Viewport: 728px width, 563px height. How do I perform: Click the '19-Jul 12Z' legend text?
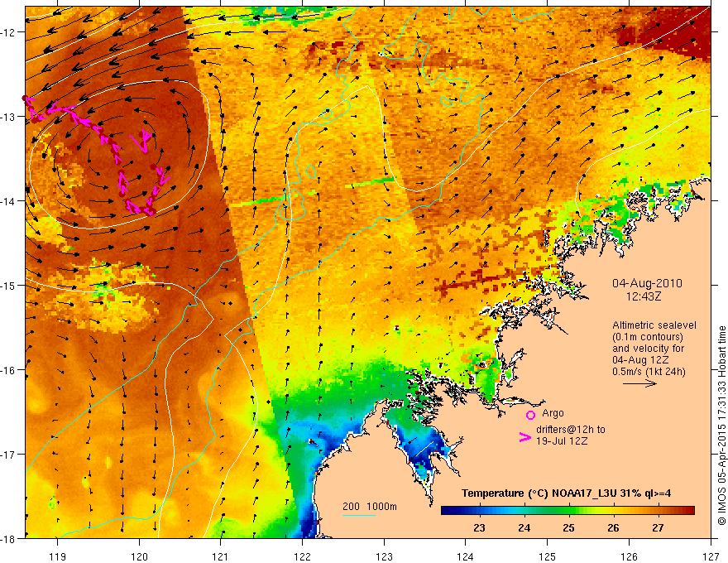(562, 441)
